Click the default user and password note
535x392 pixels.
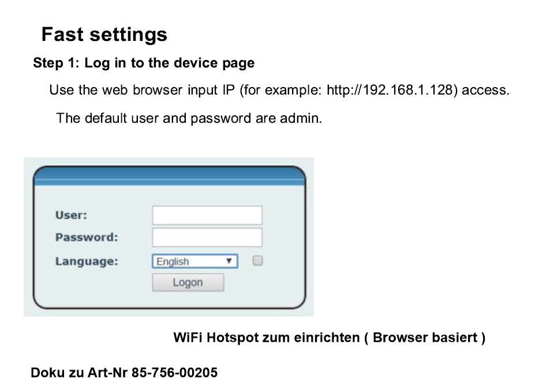(189, 119)
